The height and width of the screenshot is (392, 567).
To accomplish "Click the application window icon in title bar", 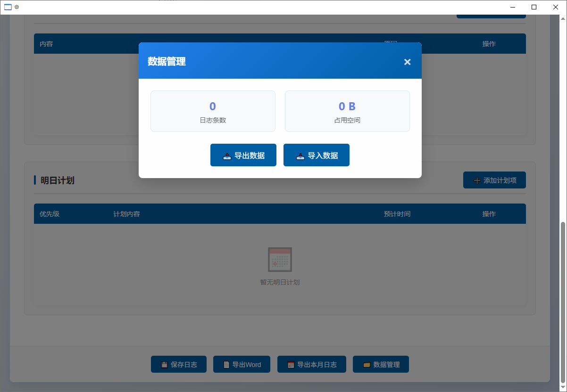I will [8, 7].
